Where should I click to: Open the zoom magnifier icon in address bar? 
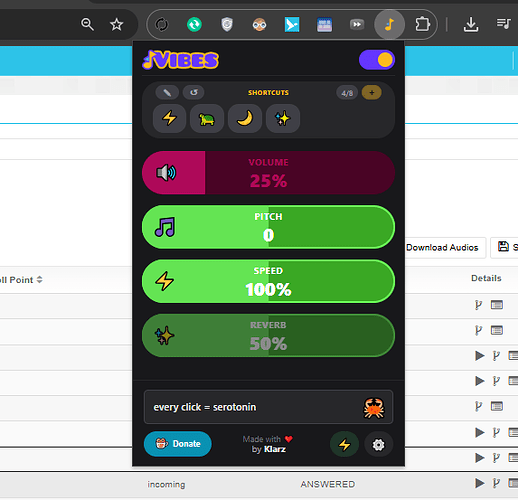(87, 24)
